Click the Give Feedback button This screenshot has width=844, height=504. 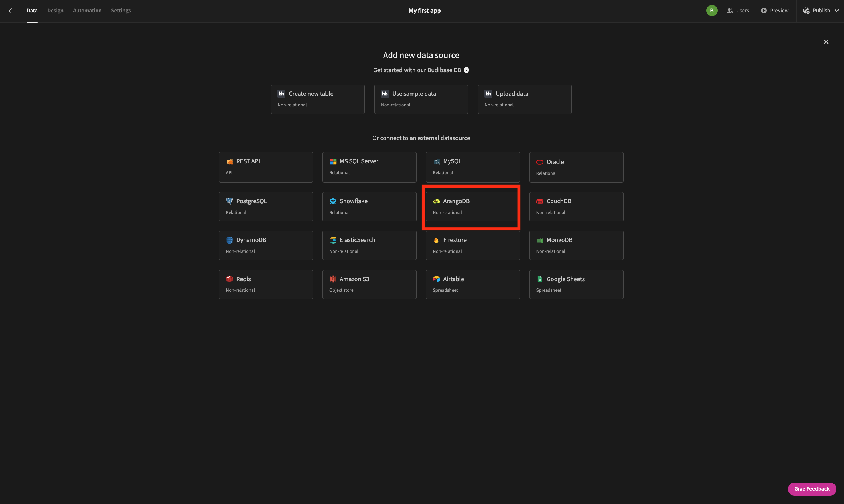coord(812,489)
